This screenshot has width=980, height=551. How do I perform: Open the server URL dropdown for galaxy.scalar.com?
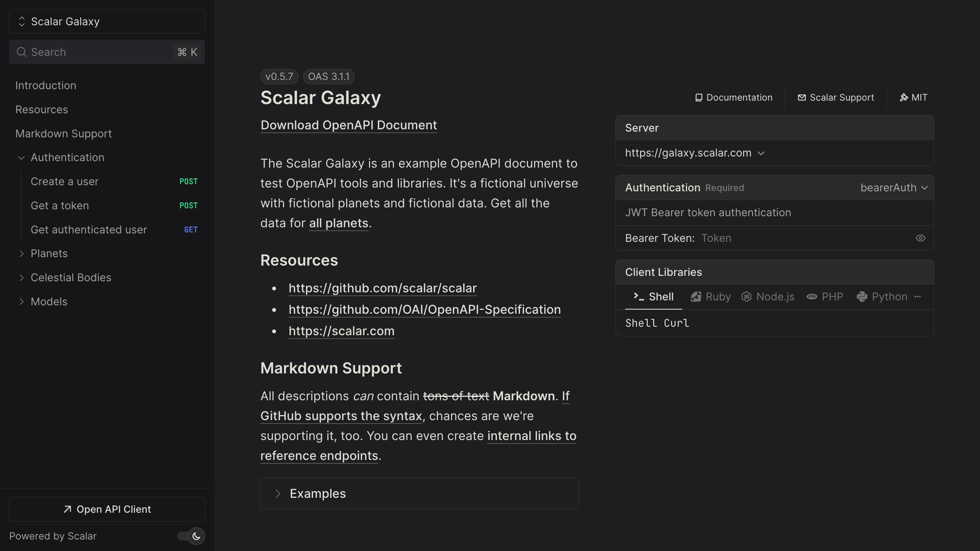point(761,153)
